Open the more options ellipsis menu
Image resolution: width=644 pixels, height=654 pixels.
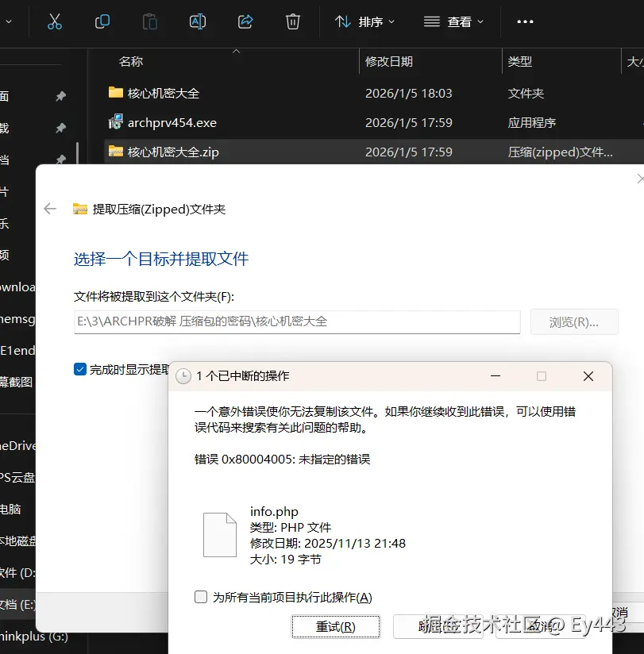coord(525,21)
